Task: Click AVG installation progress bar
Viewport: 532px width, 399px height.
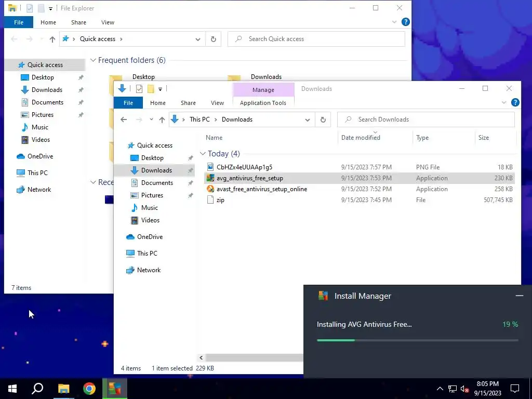Action: tap(417, 340)
